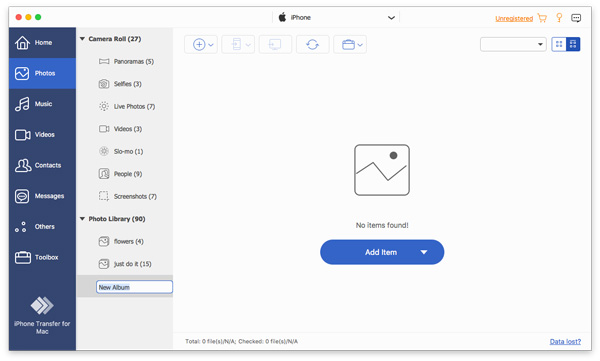Click the New Album name field

click(x=134, y=287)
